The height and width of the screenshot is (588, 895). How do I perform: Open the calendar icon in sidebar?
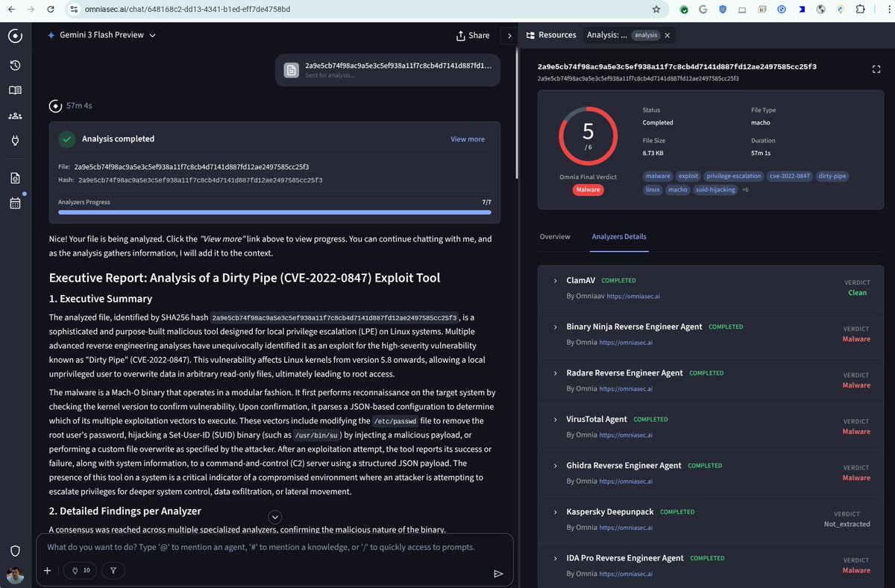(15, 203)
